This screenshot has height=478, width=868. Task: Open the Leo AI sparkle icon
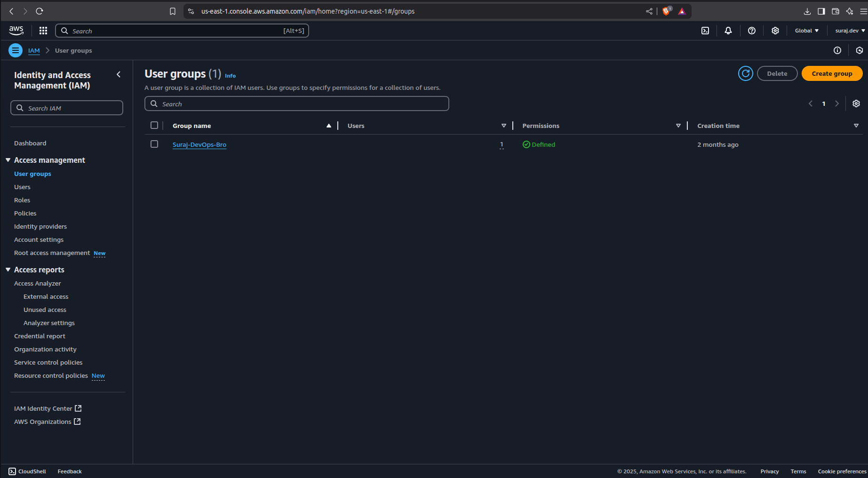[x=850, y=11]
